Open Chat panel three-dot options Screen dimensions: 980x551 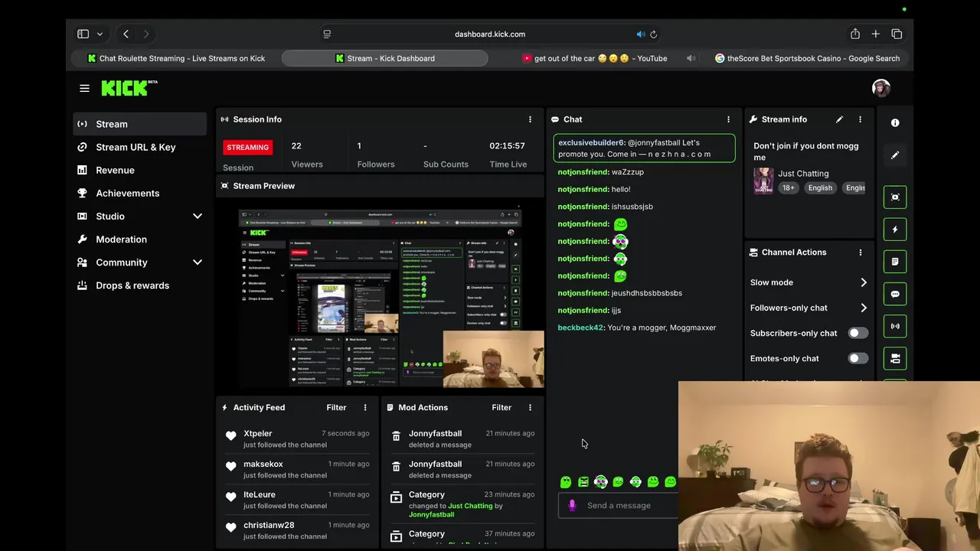pyautogui.click(x=728, y=119)
